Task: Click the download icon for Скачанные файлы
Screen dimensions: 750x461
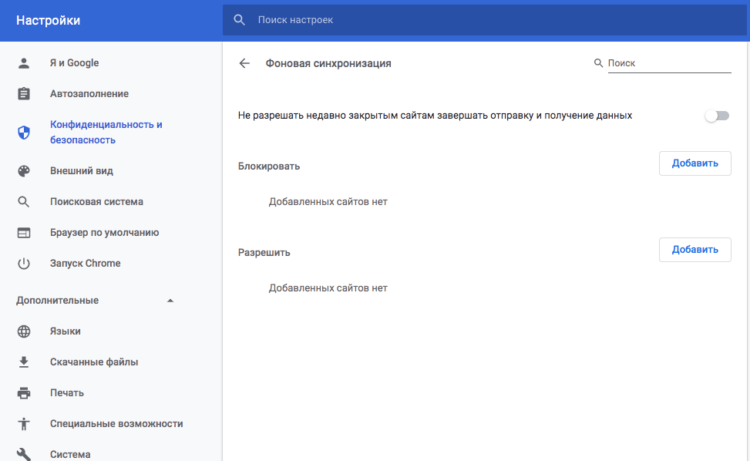Action: tap(23, 362)
